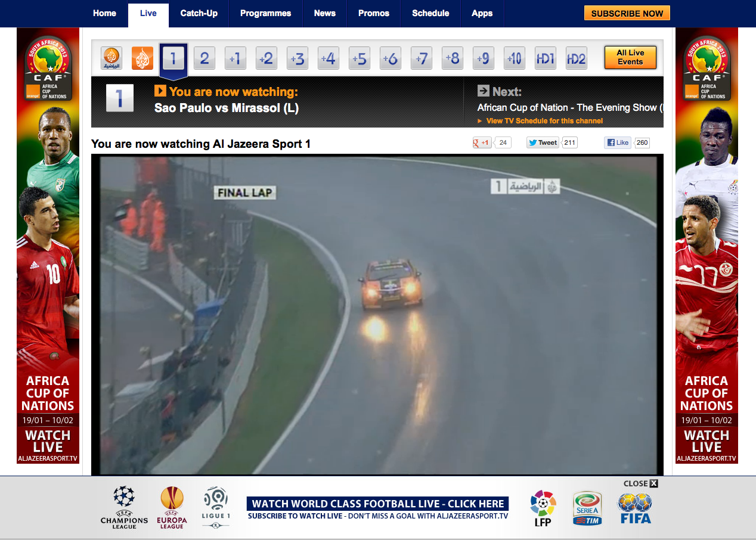Switch to channel +2
This screenshot has width=756, height=540.
coord(267,58)
